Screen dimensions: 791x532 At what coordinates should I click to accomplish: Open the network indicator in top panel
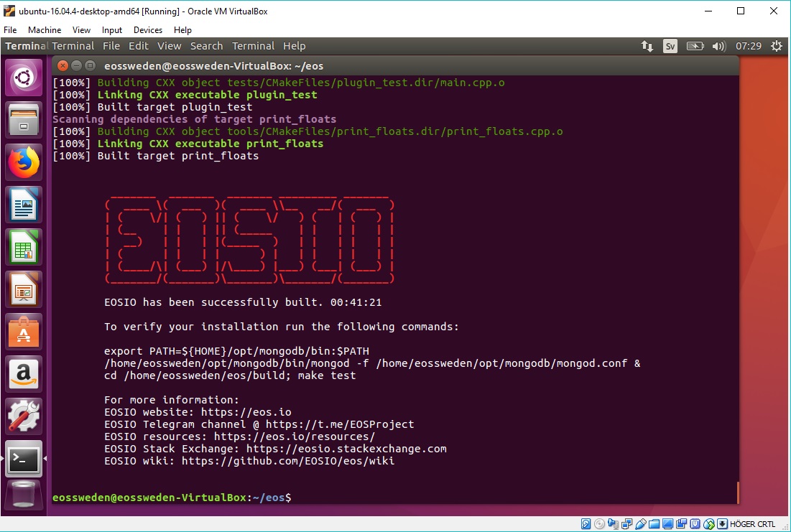(647, 47)
